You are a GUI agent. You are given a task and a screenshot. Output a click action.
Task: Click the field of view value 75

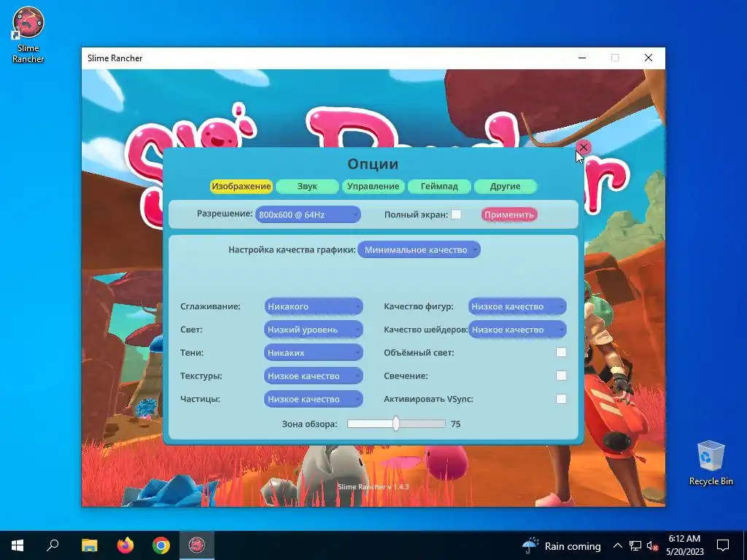455,424
